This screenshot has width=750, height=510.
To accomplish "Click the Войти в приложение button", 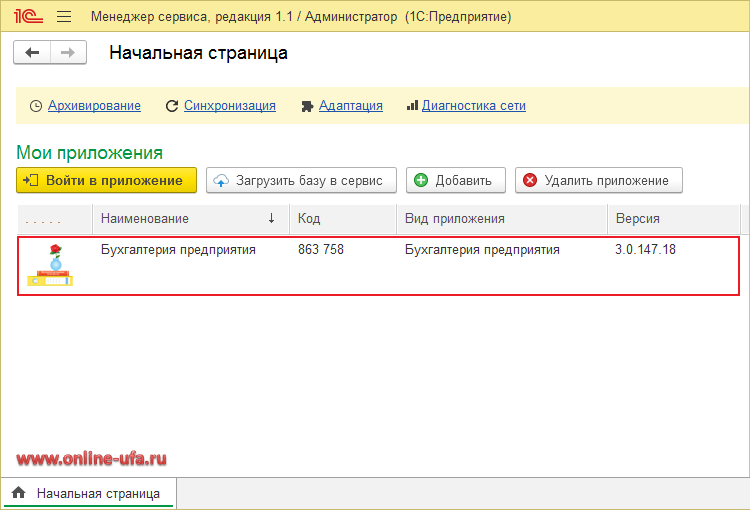I will [x=107, y=180].
